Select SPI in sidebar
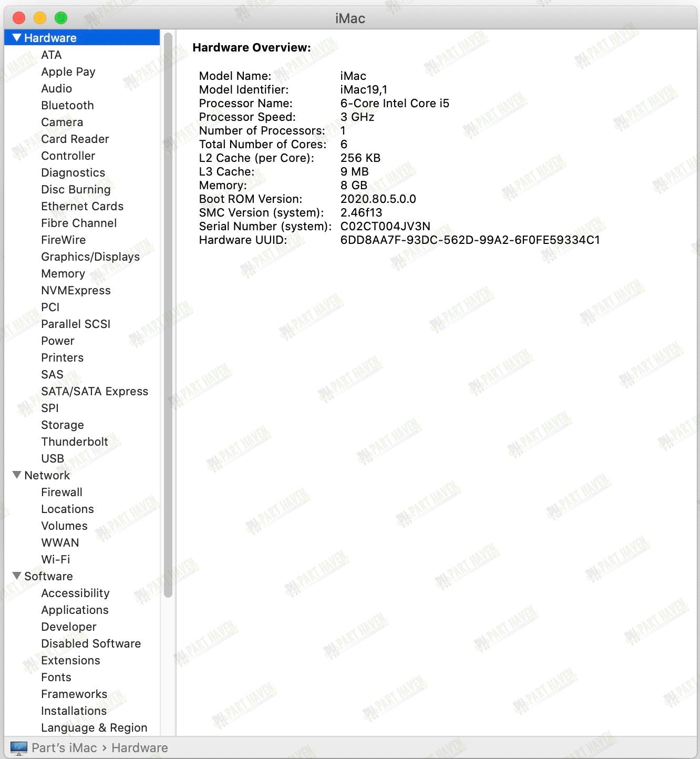The image size is (700, 759). tap(50, 408)
